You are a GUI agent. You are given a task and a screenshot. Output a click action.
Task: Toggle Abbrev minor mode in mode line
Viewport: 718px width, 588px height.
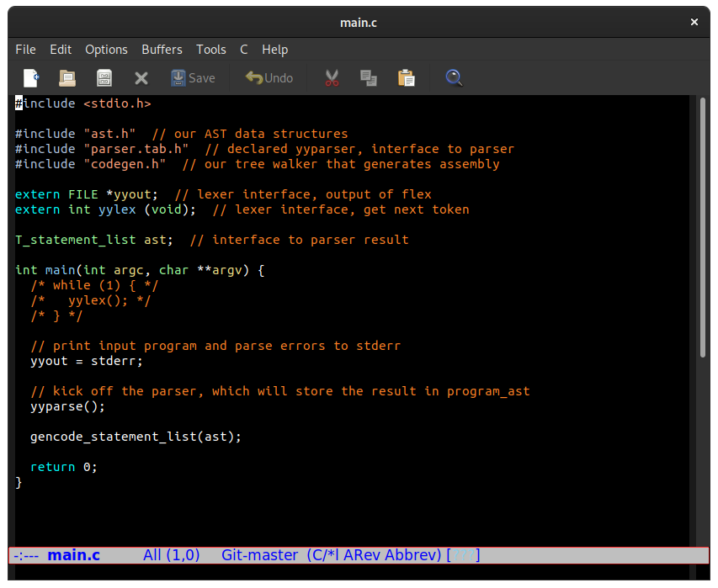click(412, 555)
